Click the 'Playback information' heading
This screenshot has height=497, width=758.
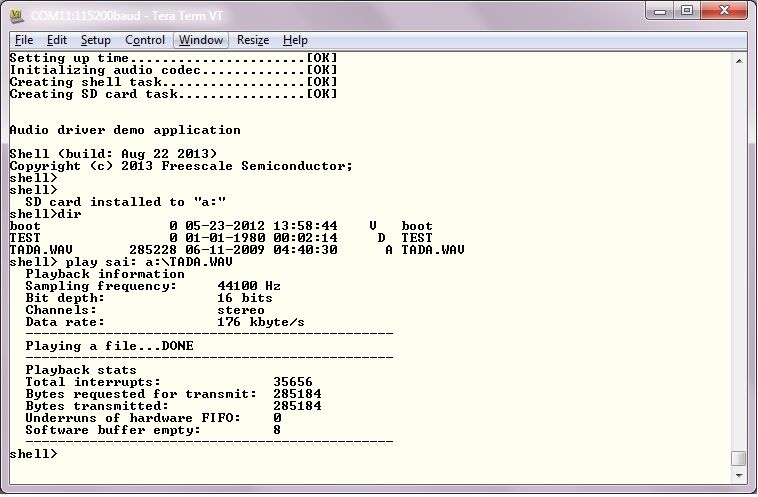click(105, 274)
